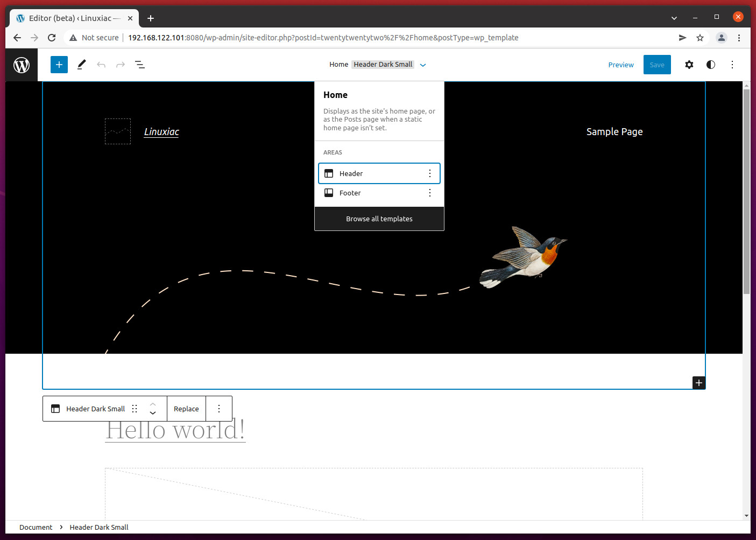Bookmark this page with star
756x540 pixels.
pos(700,38)
